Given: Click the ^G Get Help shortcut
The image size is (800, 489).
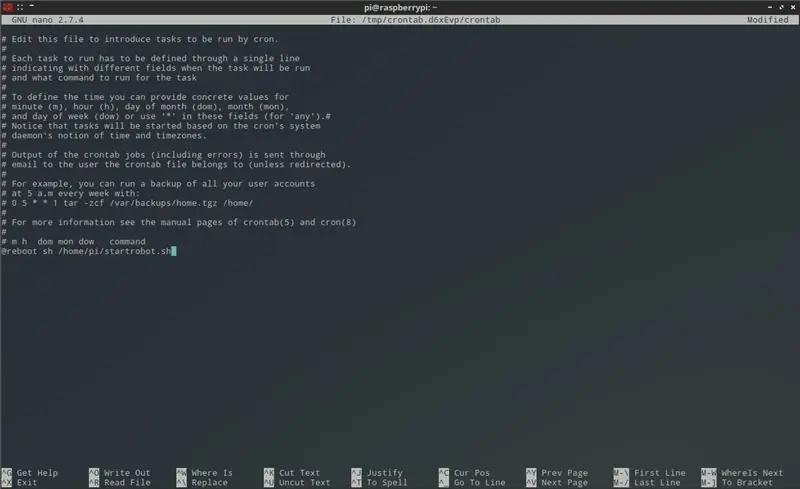Looking at the screenshot, I should pos(30,473).
